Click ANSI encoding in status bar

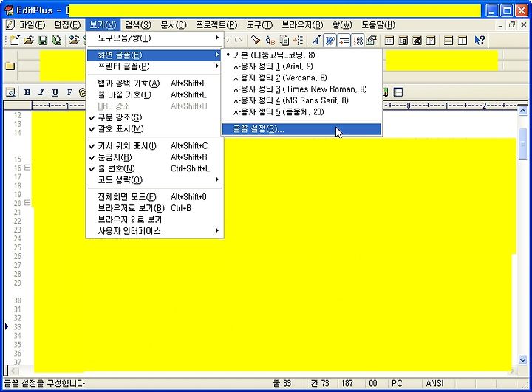pos(434,384)
